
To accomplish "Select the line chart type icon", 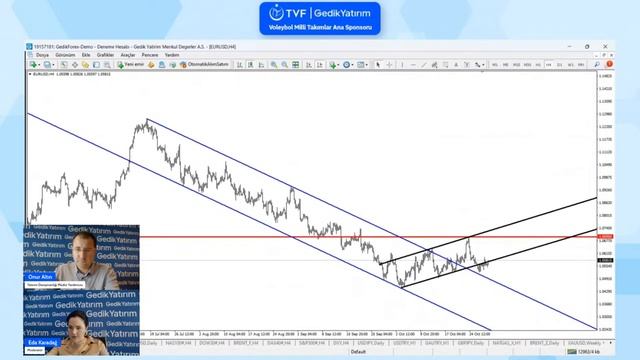I will click(261, 64).
